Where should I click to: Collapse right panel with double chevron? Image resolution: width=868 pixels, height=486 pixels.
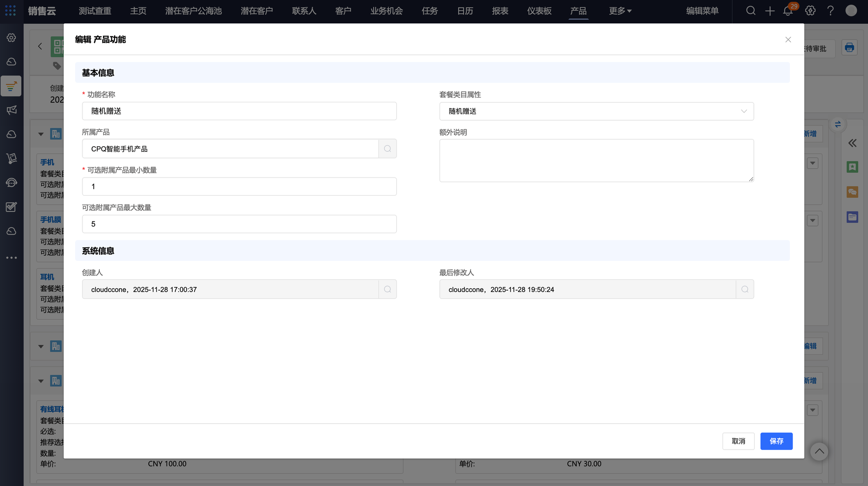point(852,143)
